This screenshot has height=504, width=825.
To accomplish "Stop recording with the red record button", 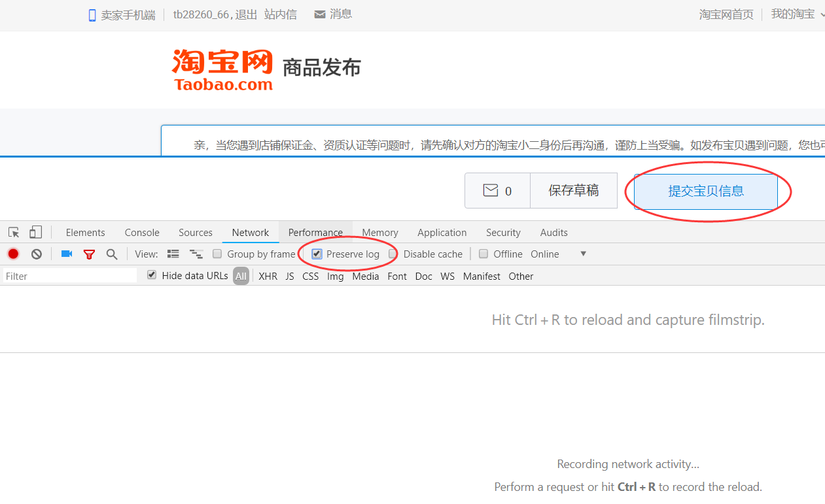I will 13,254.
